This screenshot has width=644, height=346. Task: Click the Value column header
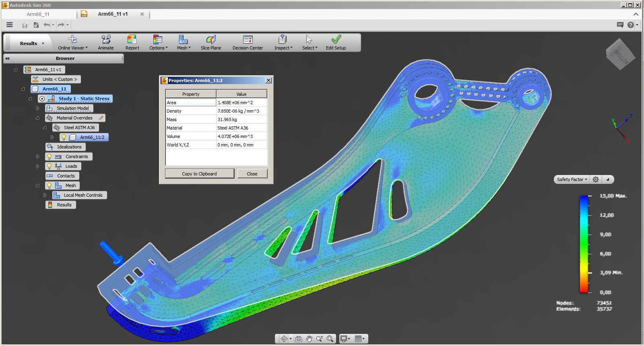pyautogui.click(x=242, y=94)
